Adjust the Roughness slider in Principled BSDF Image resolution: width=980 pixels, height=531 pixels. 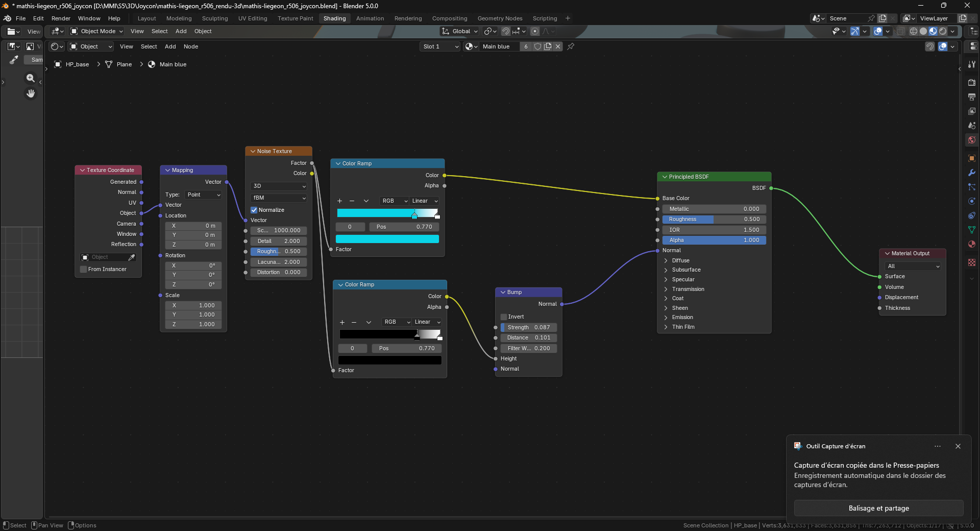[714, 220]
